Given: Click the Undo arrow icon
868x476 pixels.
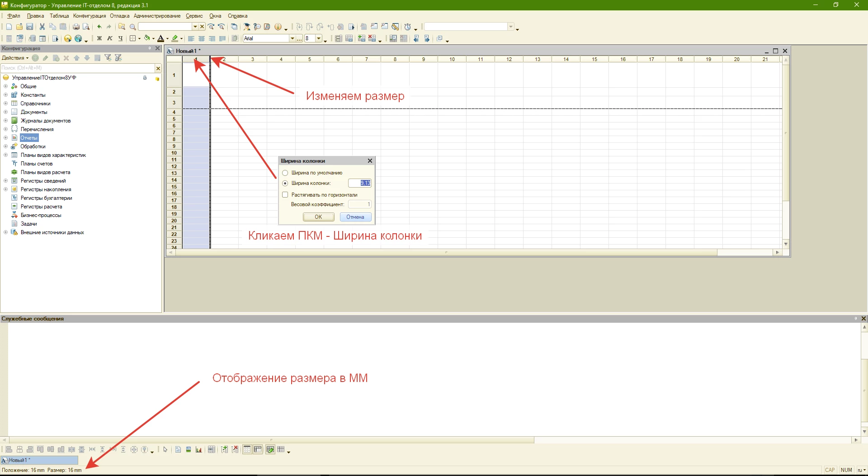Looking at the screenshot, I should coord(99,27).
